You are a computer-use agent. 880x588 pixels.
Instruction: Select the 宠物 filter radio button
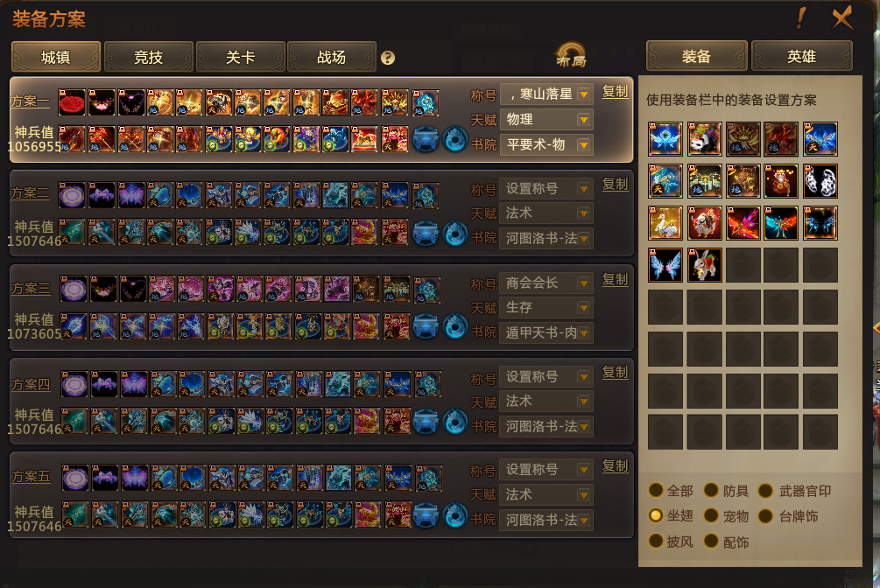(x=711, y=515)
